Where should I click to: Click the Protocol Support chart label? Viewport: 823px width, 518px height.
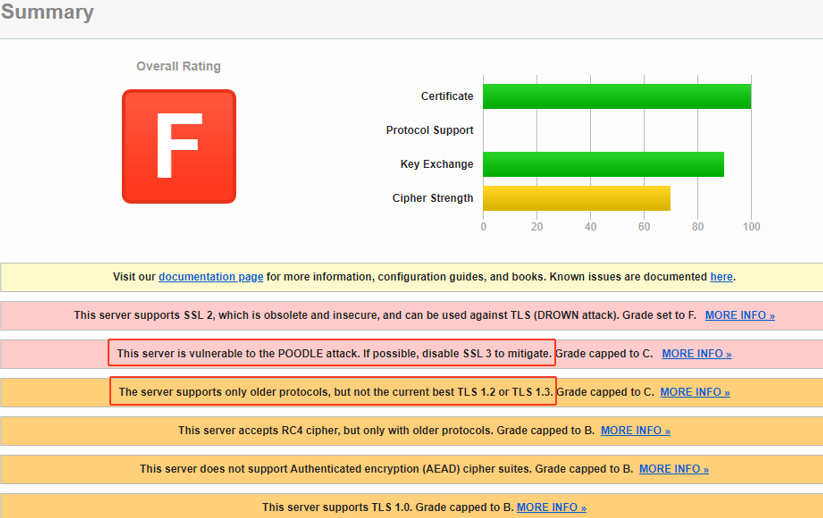tap(429, 130)
